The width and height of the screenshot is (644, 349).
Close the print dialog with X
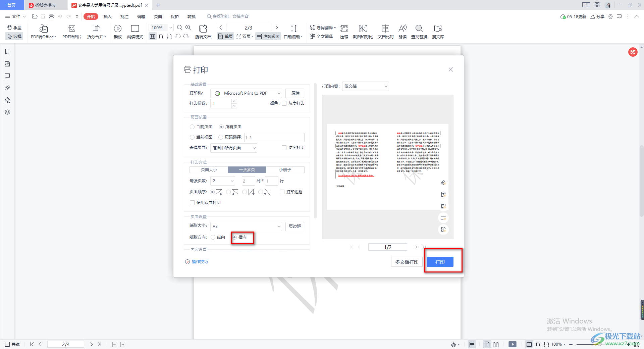tap(451, 69)
